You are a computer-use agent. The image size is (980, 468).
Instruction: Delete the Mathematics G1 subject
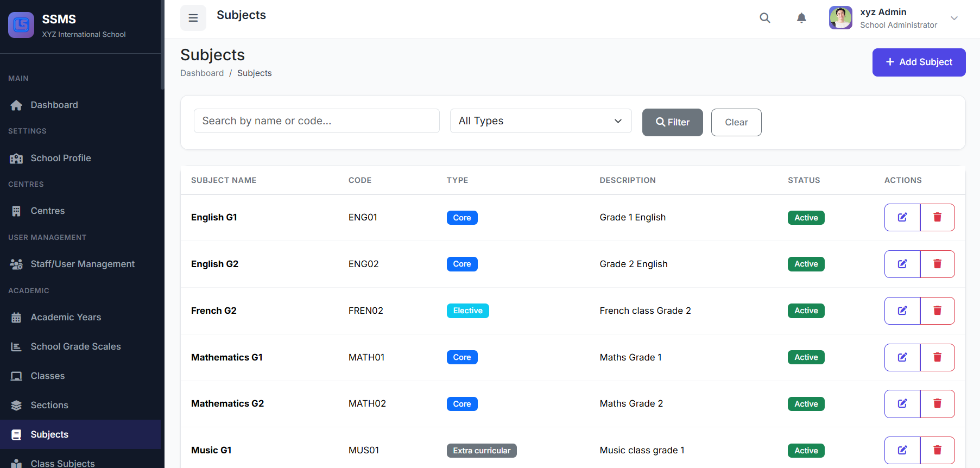[937, 357]
